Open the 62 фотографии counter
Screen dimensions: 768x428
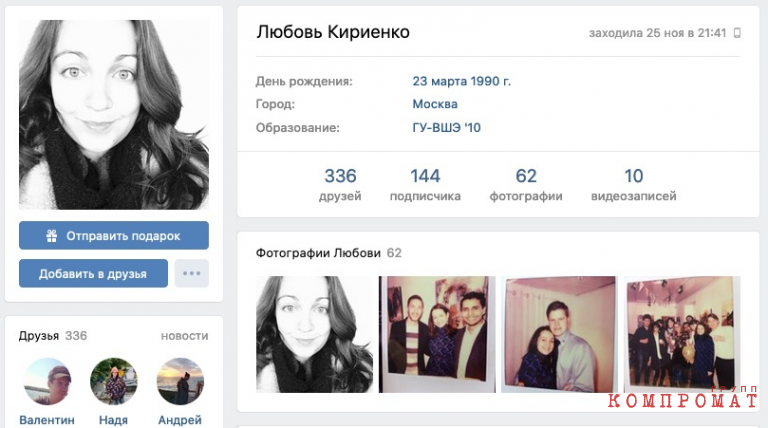[x=526, y=185]
